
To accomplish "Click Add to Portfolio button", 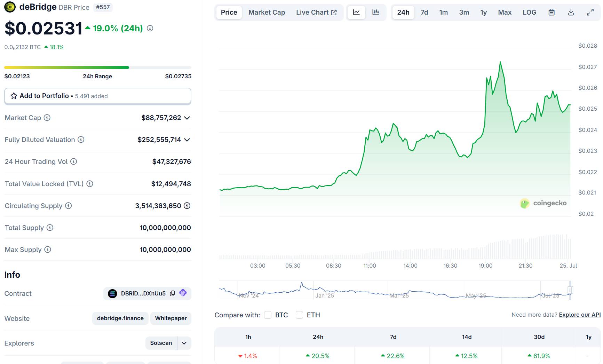I will pyautogui.click(x=98, y=96).
